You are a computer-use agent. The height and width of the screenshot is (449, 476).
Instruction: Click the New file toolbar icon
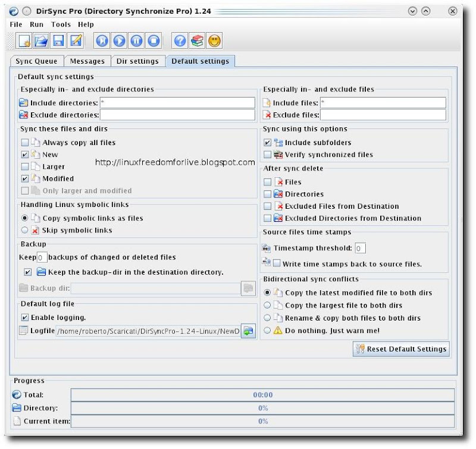pyautogui.click(x=24, y=41)
